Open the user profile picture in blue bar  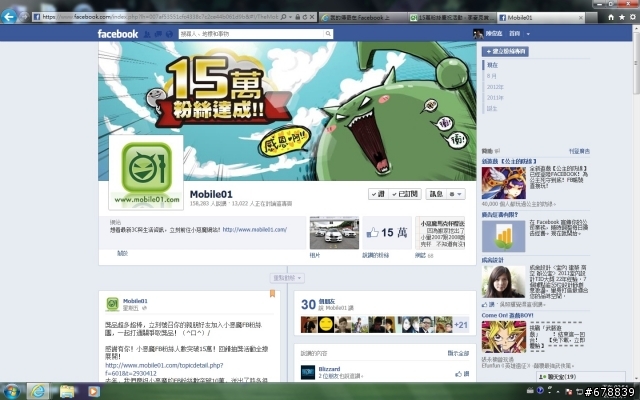[x=478, y=33]
